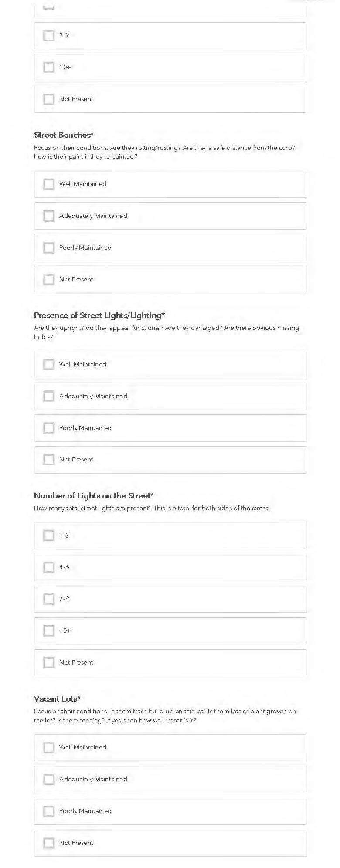The height and width of the screenshot is (868, 340).
Task: Tick Not Present option above Street Benches heading
Action: [49, 99]
